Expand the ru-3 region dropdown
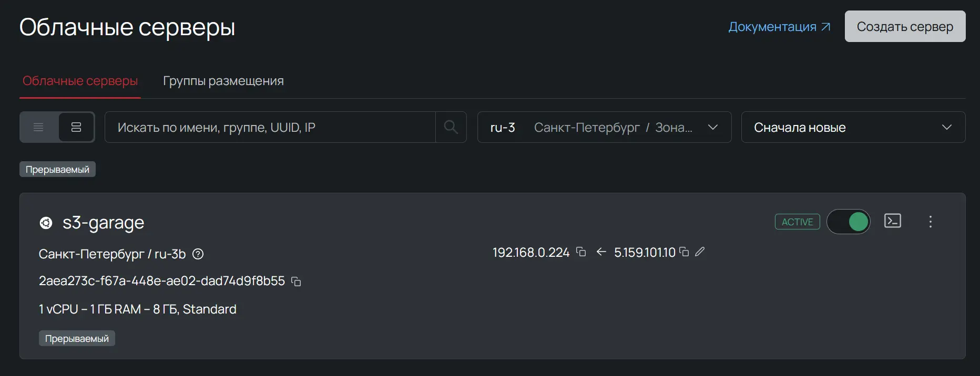Viewport: 980px width, 376px height. [604, 127]
